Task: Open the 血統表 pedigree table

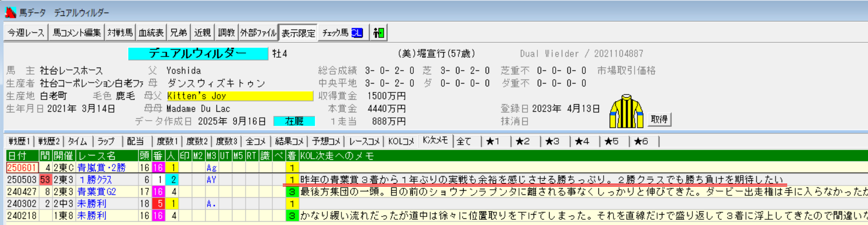Action: 151,33
